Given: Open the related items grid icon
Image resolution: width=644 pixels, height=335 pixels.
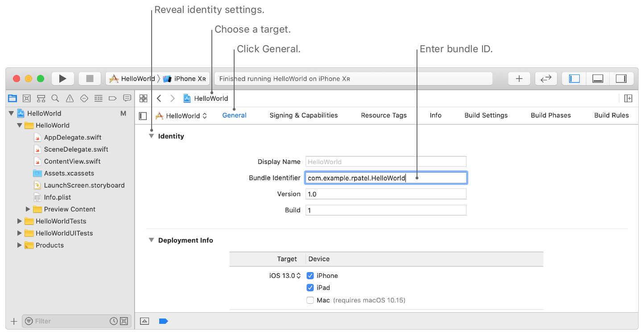Looking at the screenshot, I should (x=143, y=98).
